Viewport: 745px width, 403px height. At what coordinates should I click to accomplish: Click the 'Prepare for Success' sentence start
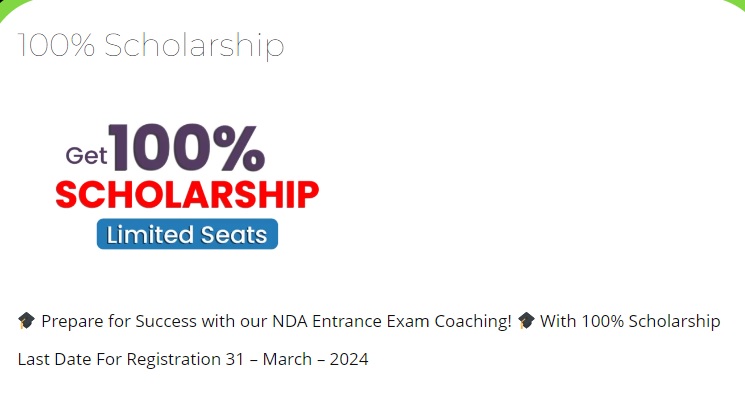119,321
